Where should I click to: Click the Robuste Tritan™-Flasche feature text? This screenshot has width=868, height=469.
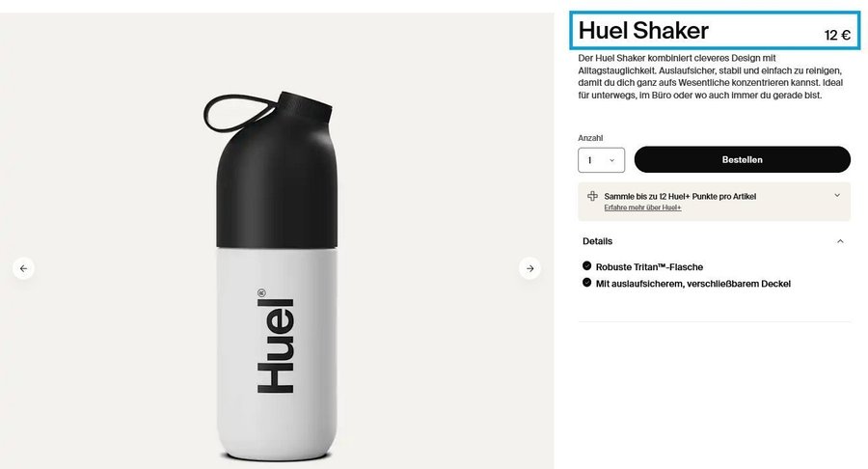(649, 267)
